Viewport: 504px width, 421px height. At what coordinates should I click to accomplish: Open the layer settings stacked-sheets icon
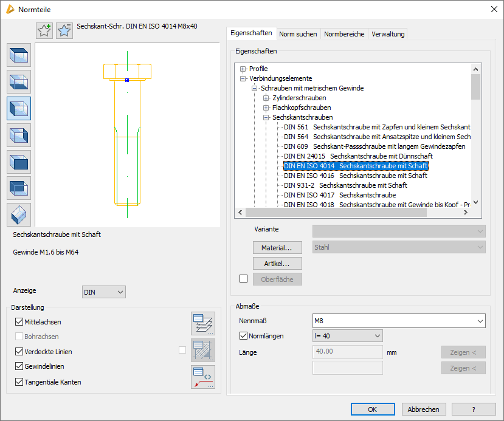point(202,323)
